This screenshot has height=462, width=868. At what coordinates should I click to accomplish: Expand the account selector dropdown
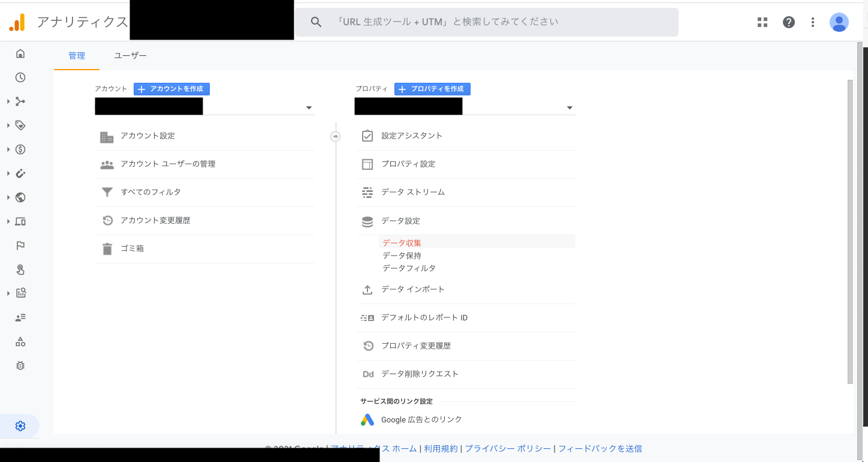tap(309, 108)
